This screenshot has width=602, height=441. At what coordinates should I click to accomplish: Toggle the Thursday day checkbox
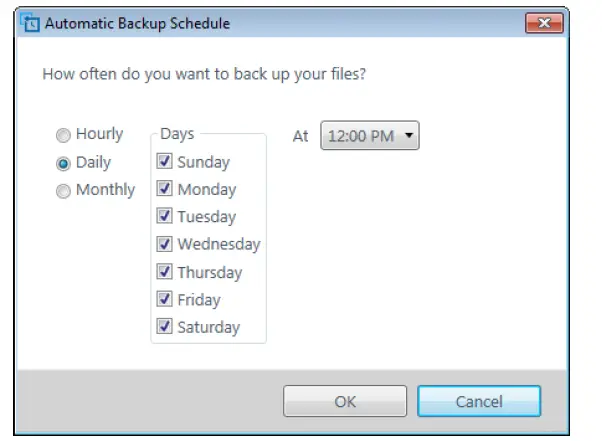coord(165,272)
